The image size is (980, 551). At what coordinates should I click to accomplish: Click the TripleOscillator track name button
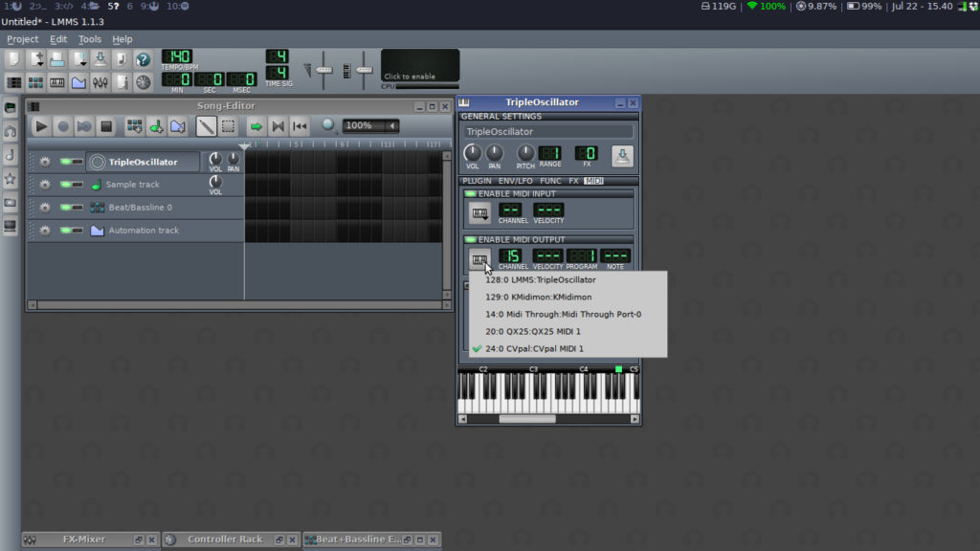pos(144,162)
